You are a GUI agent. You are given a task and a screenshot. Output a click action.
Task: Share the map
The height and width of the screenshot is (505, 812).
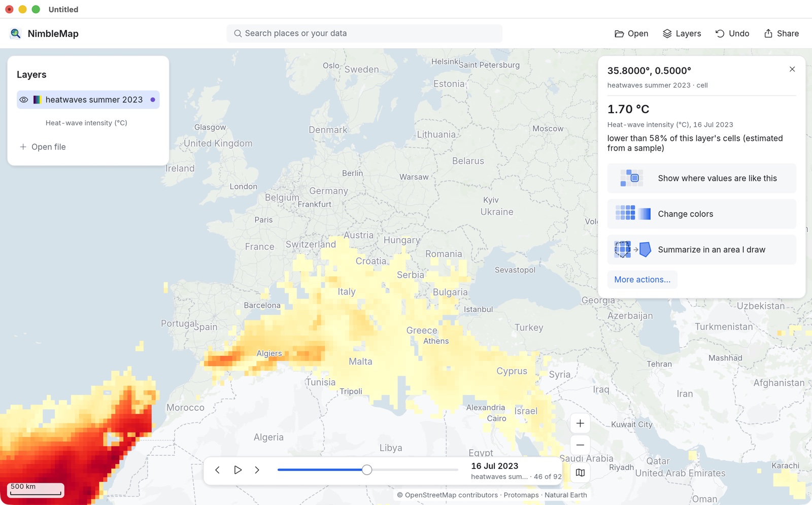point(782,33)
